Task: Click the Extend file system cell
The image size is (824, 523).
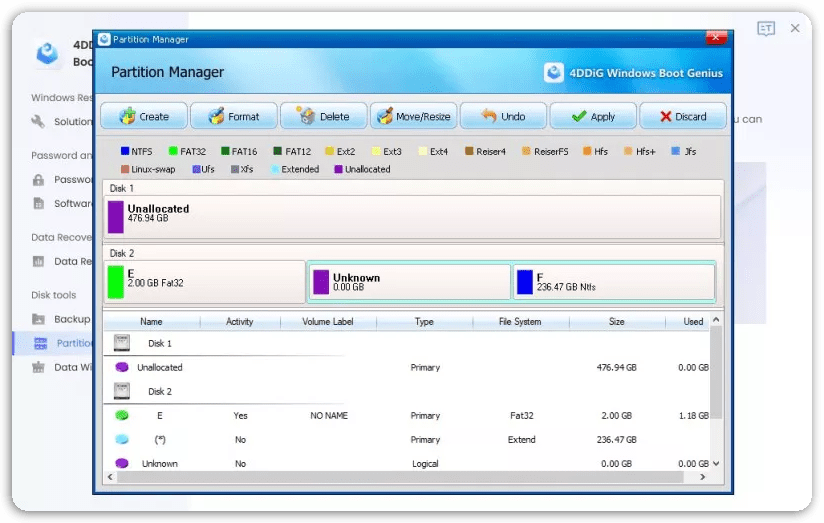Action: point(521,440)
